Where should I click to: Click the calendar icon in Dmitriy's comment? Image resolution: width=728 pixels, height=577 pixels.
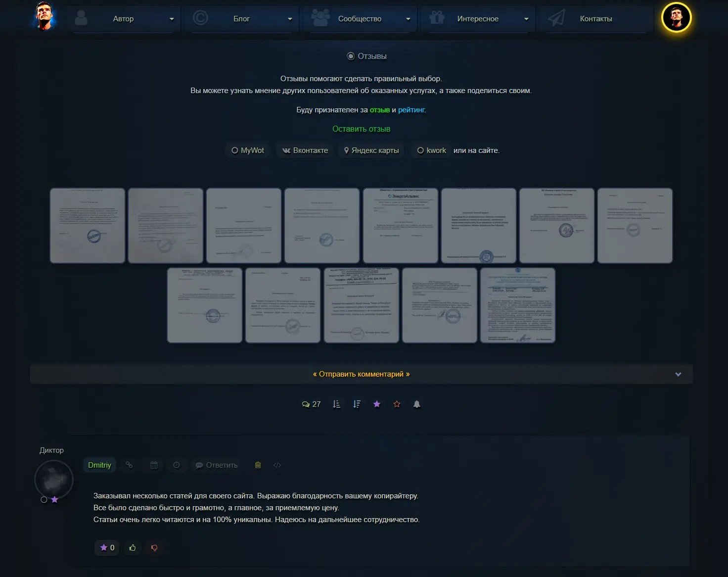[154, 465]
